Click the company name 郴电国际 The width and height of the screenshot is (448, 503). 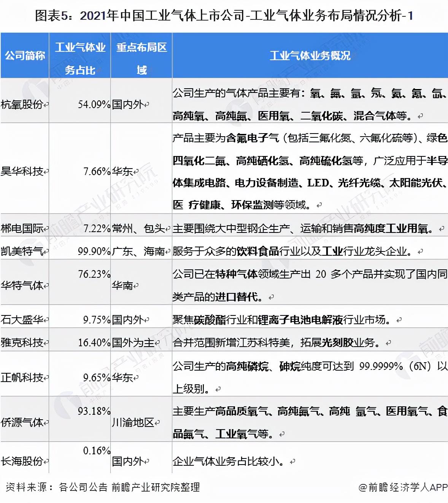22,228
